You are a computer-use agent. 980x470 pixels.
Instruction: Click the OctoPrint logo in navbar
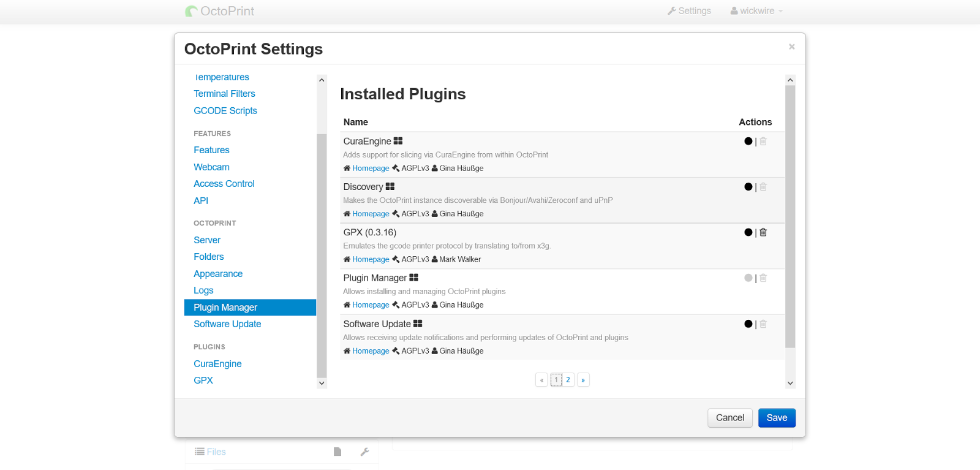coord(192,11)
